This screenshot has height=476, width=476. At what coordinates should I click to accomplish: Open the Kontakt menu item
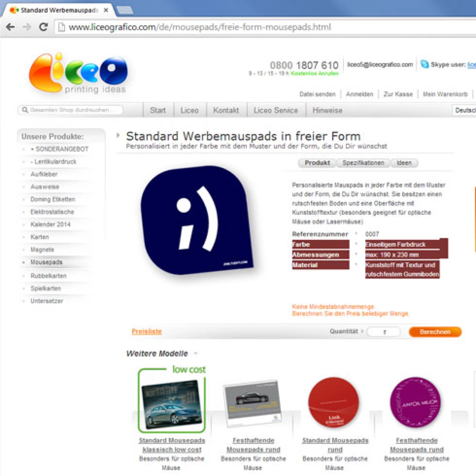[226, 110]
